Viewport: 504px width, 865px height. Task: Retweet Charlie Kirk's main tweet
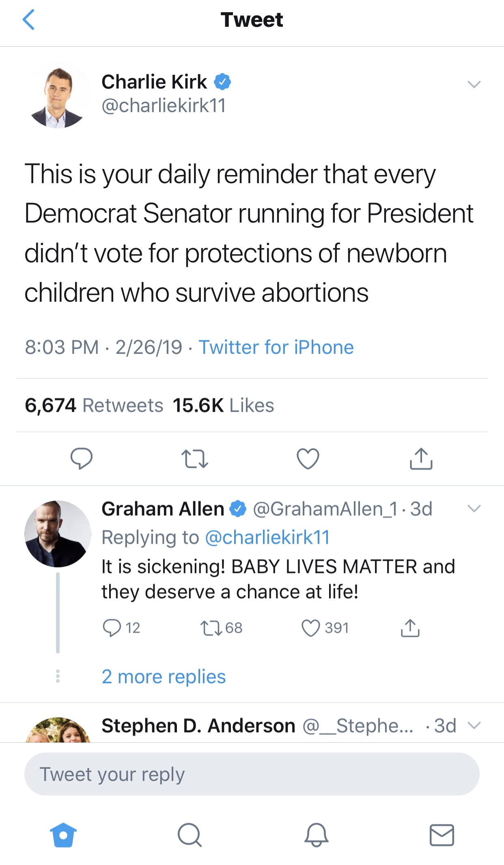pyautogui.click(x=195, y=458)
